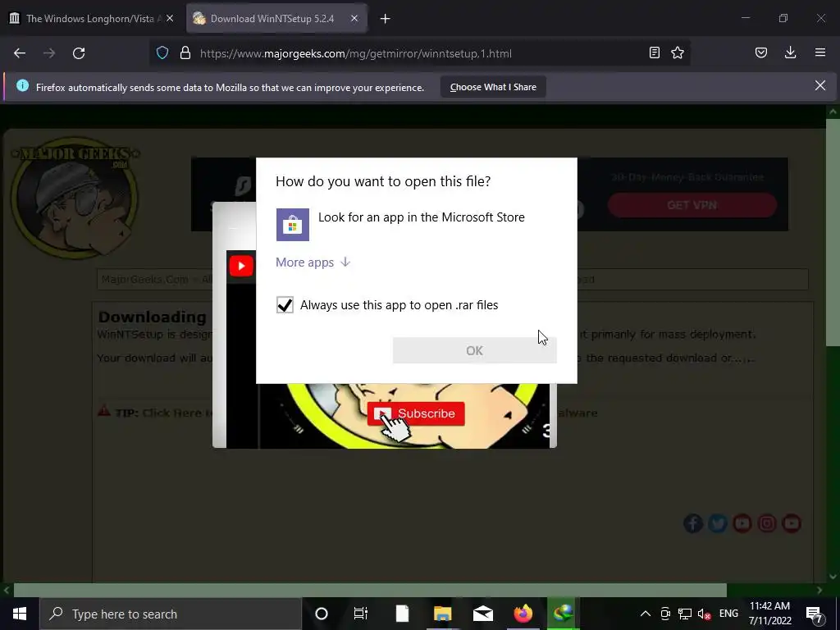The height and width of the screenshot is (630, 840).
Task: Click the horizontal scrollbar at page bottom
Action: [x=370, y=591]
